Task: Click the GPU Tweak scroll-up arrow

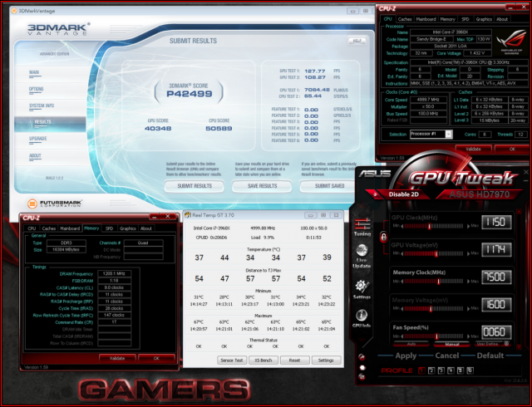Action: pyautogui.click(x=519, y=211)
